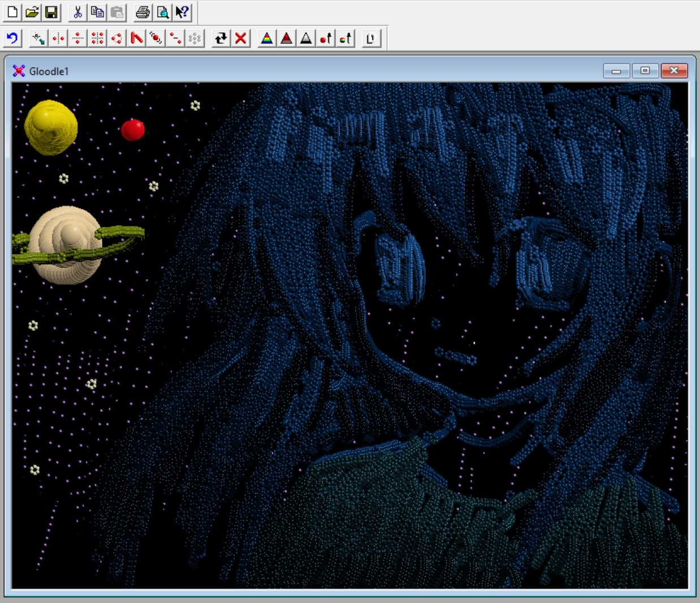Viewport: 700px width, 603px height.
Task: Select the red ball with orbit arcs tool
Action: pyautogui.click(x=156, y=39)
